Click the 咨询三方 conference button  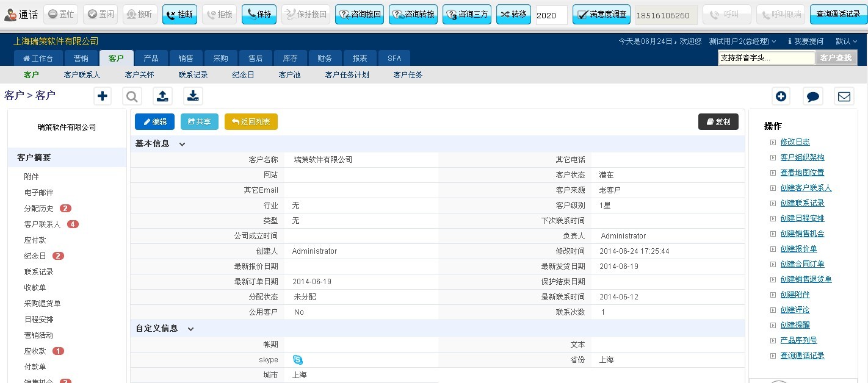467,15
